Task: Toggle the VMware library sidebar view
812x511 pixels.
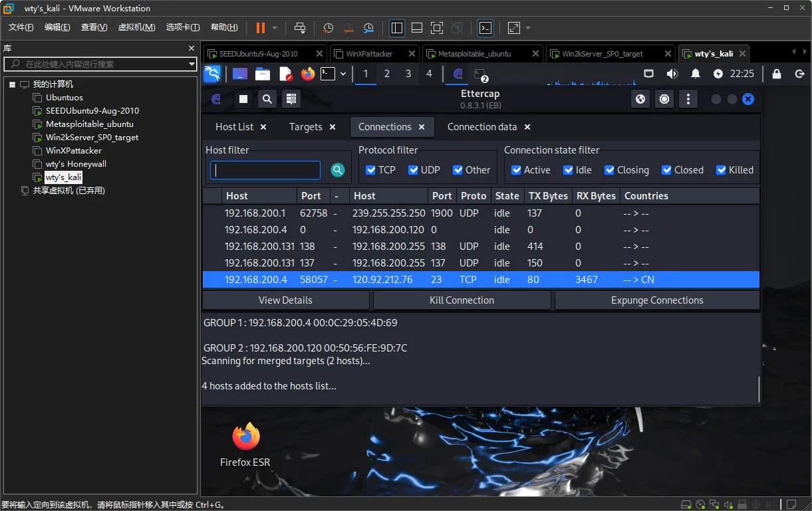Action: [397, 28]
